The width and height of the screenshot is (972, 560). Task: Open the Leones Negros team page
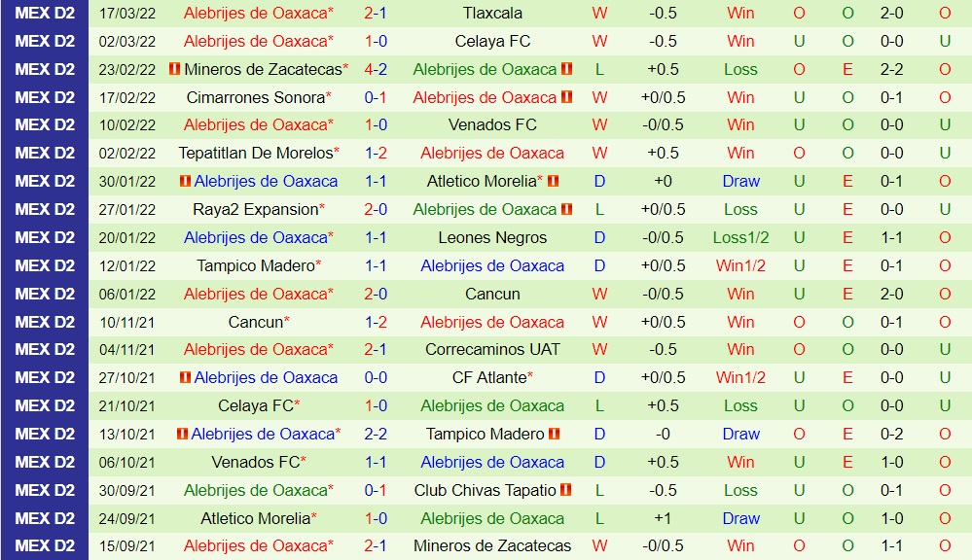[492, 238]
